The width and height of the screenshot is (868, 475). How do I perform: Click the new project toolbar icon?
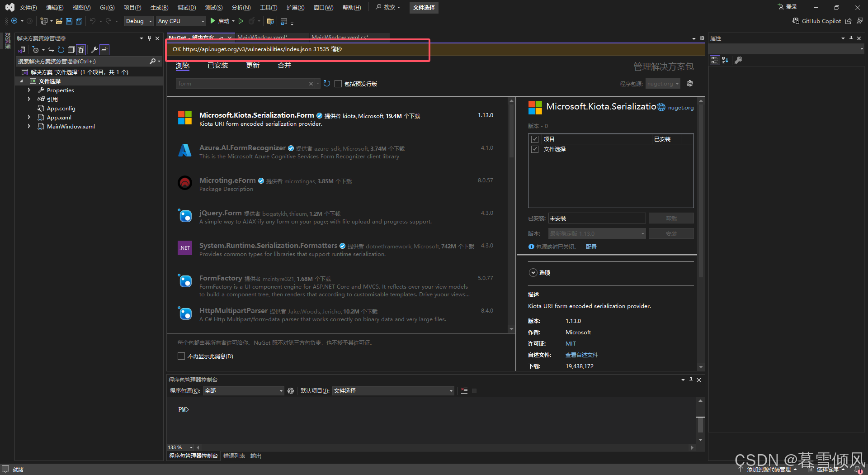(x=44, y=21)
